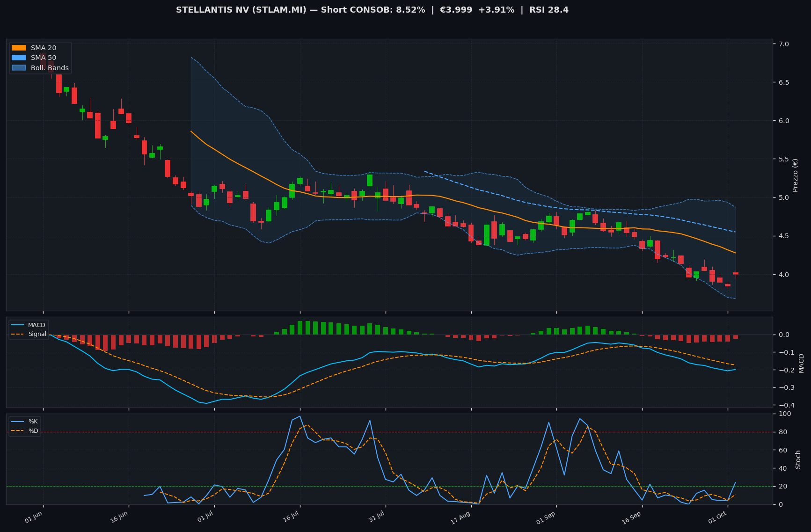Screen dimensions: 811x532
Task: Click the 4.0 price axis tick
Action: pyautogui.click(x=783, y=275)
